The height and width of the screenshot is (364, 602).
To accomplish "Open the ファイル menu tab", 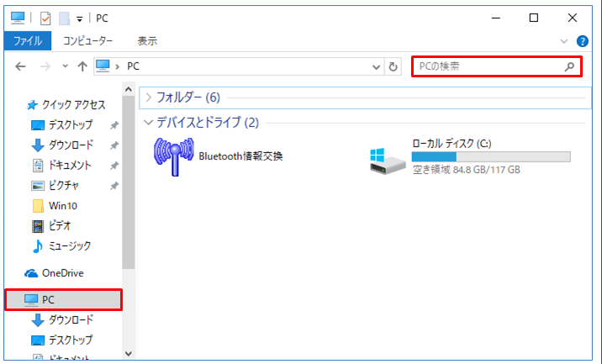I will pyautogui.click(x=28, y=40).
